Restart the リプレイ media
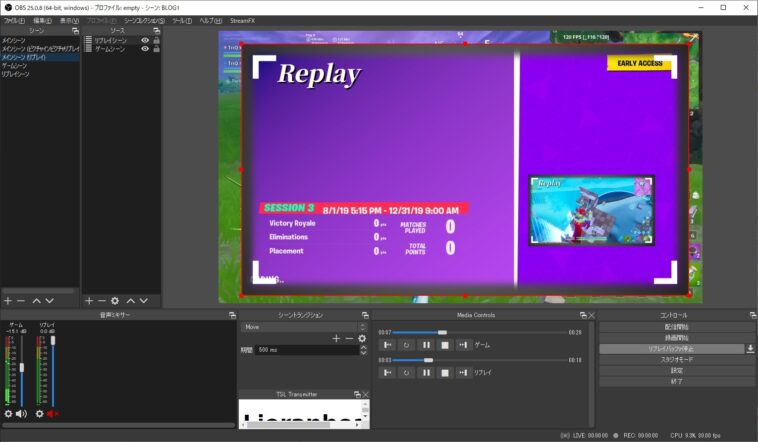758x442 pixels. click(407, 372)
